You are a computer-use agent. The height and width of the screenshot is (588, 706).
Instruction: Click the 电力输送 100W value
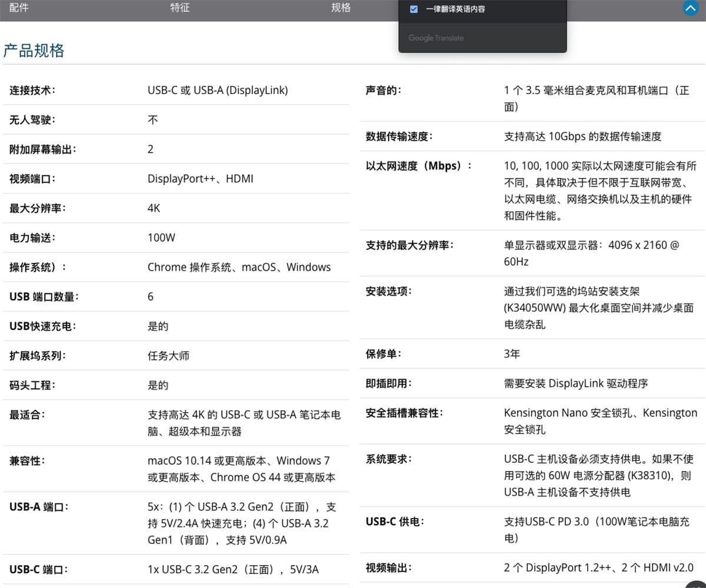coord(161,238)
